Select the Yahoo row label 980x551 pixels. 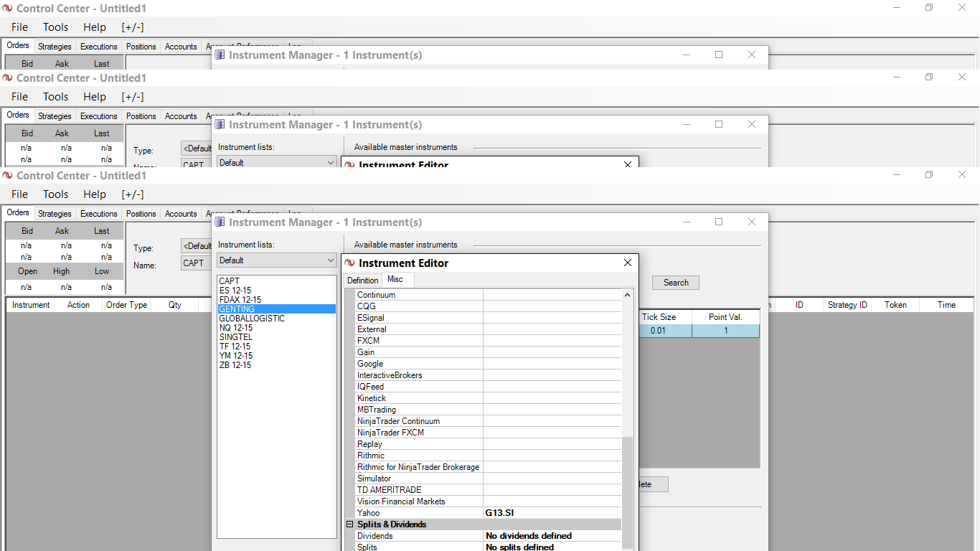369,513
